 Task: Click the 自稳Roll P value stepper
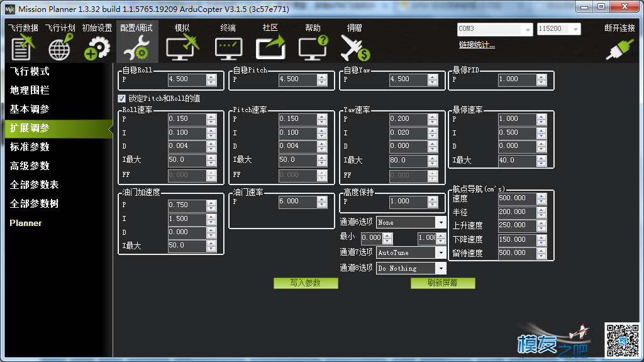click(211, 79)
